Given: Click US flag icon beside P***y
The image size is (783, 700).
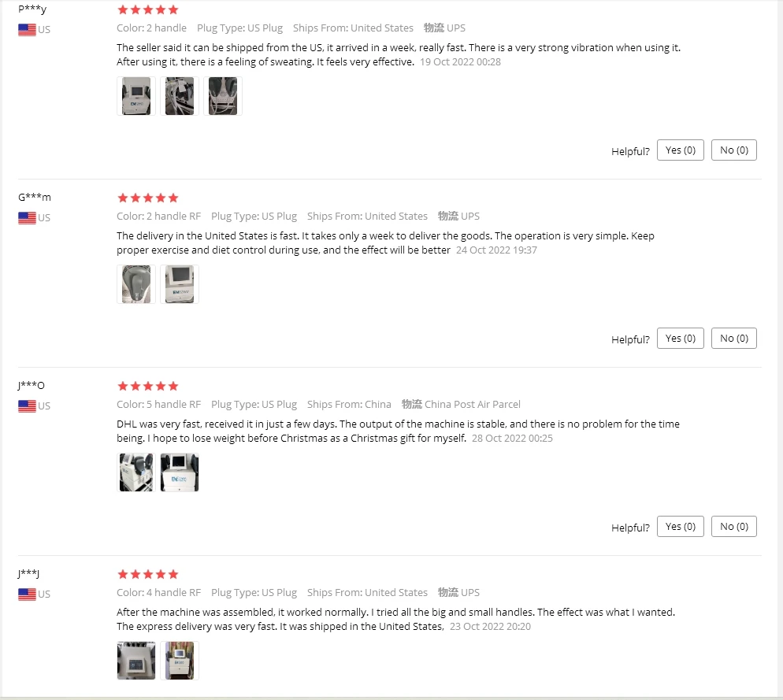Looking at the screenshot, I should (x=27, y=30).
